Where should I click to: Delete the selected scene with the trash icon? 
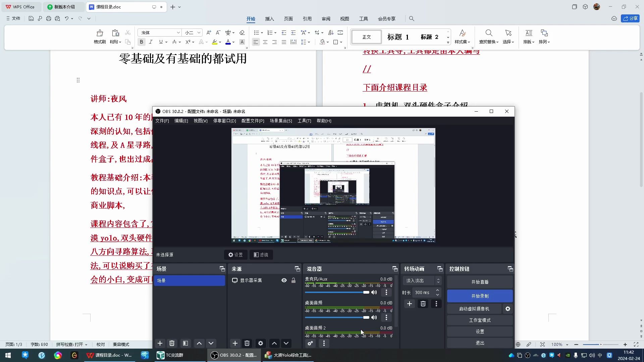pos(172,343)
